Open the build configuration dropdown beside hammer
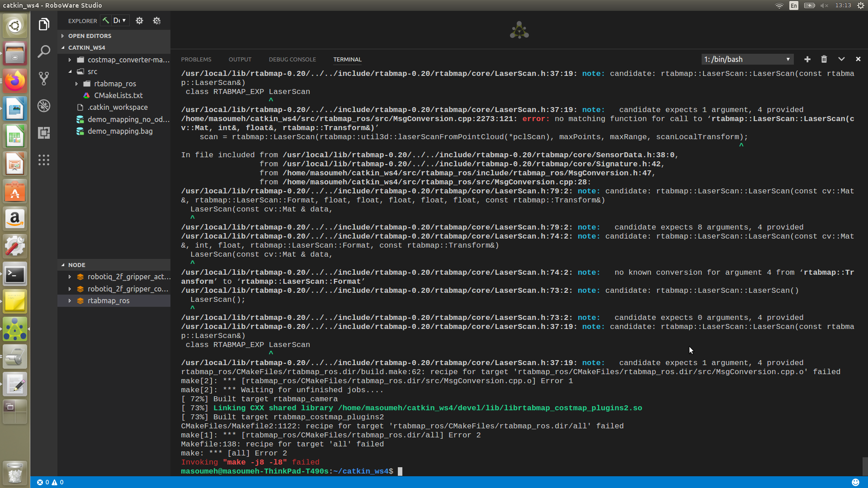This screenshot has width=868, height=488. coord(120,20)
